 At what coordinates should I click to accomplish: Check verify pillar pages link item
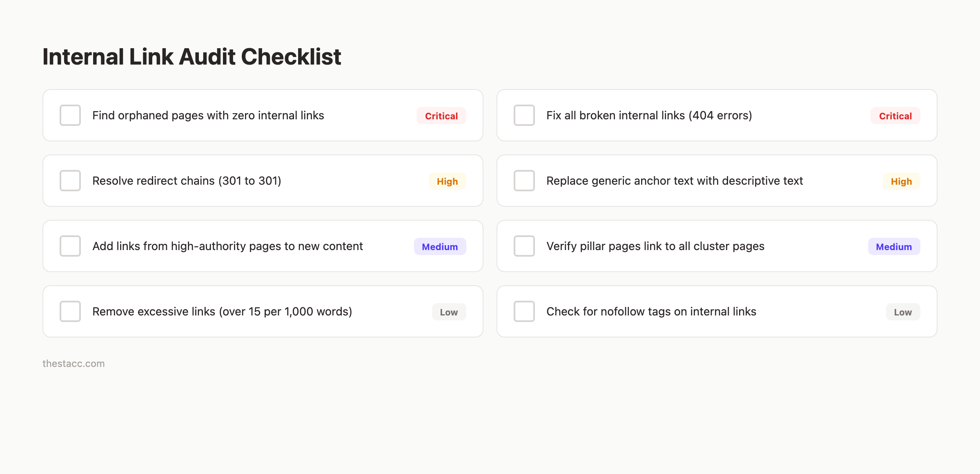click(x=524, y=246)
